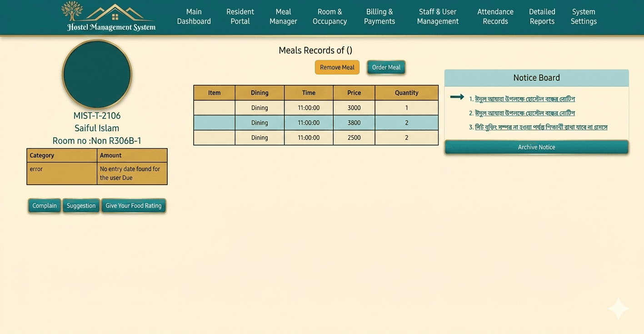Open notice number 3 link
This screenshot has width=644, height=334.
tap(541, 127)
